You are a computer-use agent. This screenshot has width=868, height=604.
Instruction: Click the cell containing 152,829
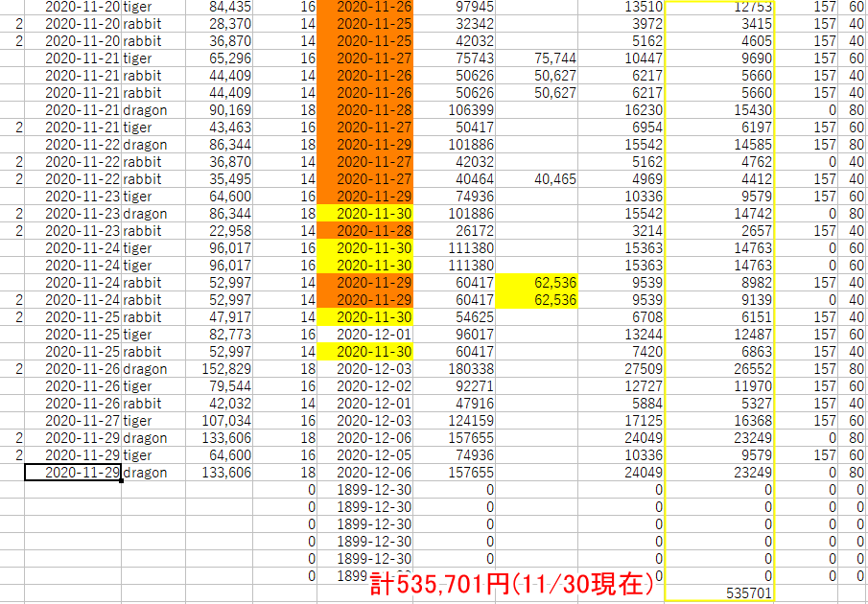(219, 369)
